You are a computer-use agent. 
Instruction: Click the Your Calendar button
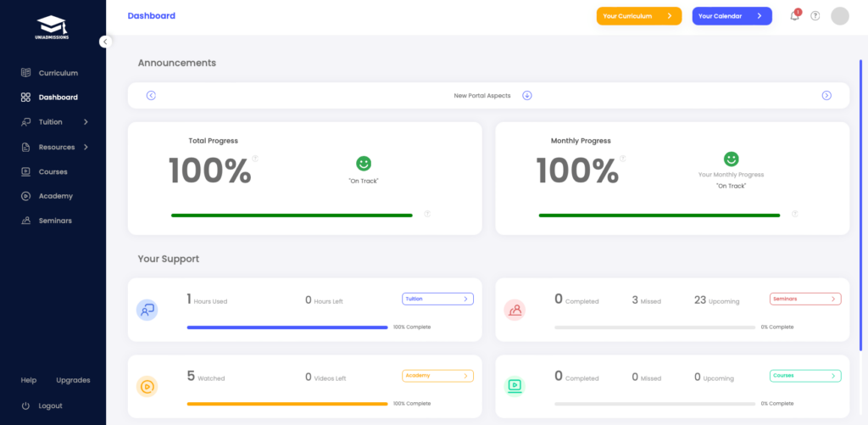(732, 16)
